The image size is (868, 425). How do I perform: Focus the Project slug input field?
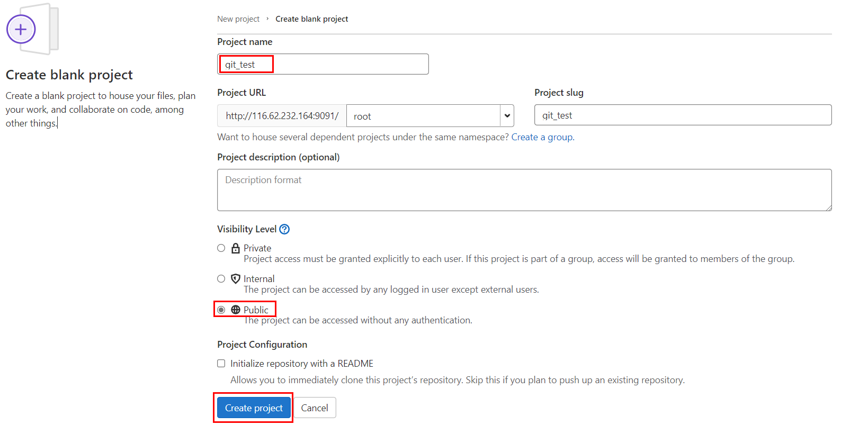click(x=683, y=115)
